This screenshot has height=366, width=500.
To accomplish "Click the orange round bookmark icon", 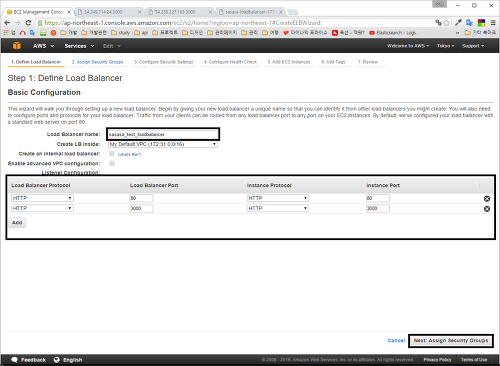I will coord(53,33).
